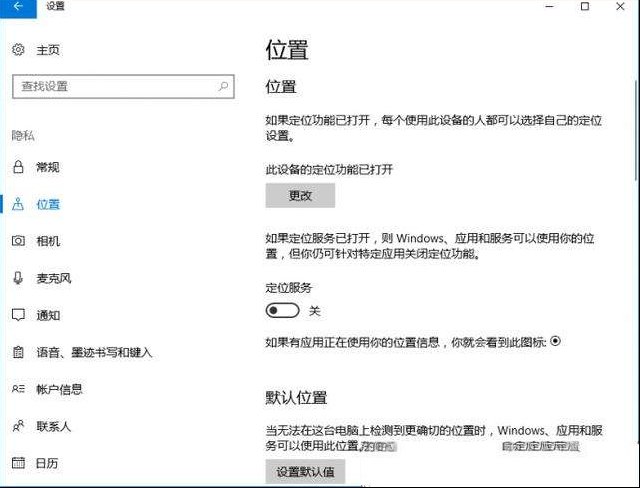Click the 更改 button
640x488 pixels.
300,195
